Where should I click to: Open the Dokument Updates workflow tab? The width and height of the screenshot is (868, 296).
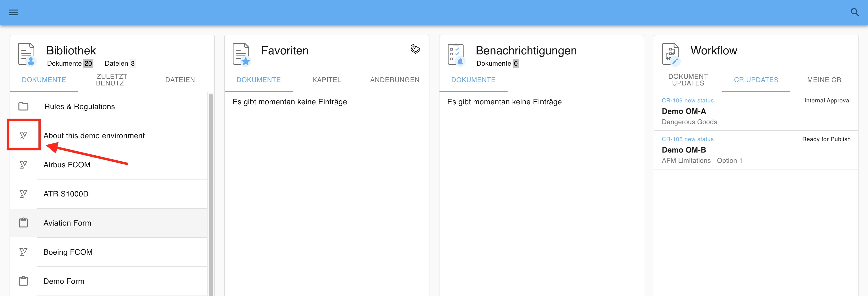pos(688,80)
